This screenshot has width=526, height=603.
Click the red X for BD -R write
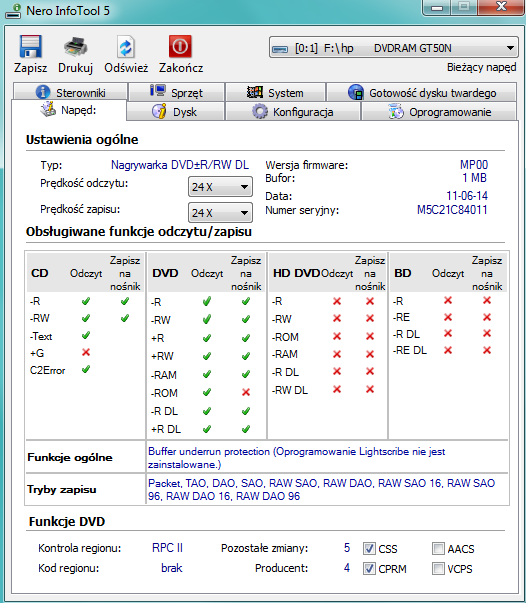[487, 300]
